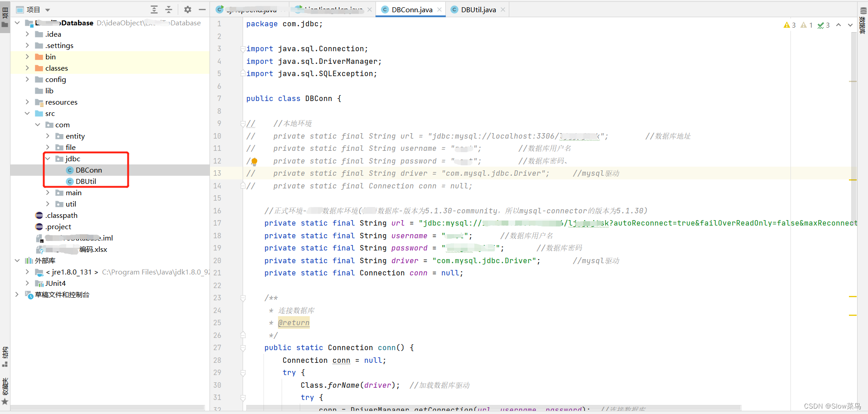868x414 pixels.
Task: Toggle code fold at line 23 javadoc
Action: click(x=243, y=298)
